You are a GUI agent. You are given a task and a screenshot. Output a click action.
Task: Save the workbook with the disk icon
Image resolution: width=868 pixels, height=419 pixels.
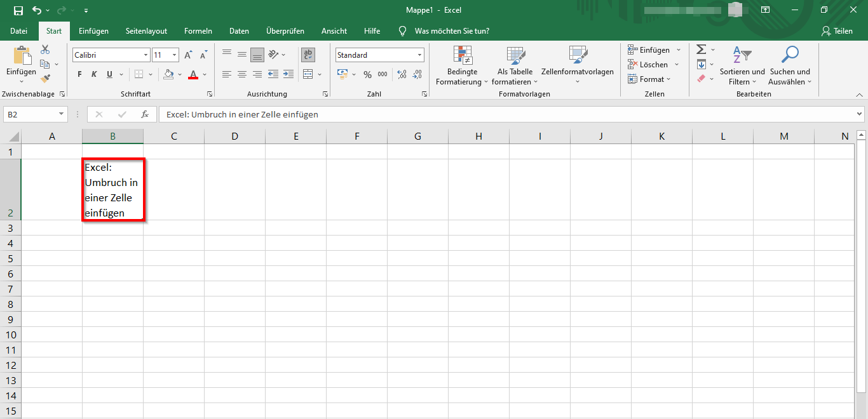coord(18,10)
